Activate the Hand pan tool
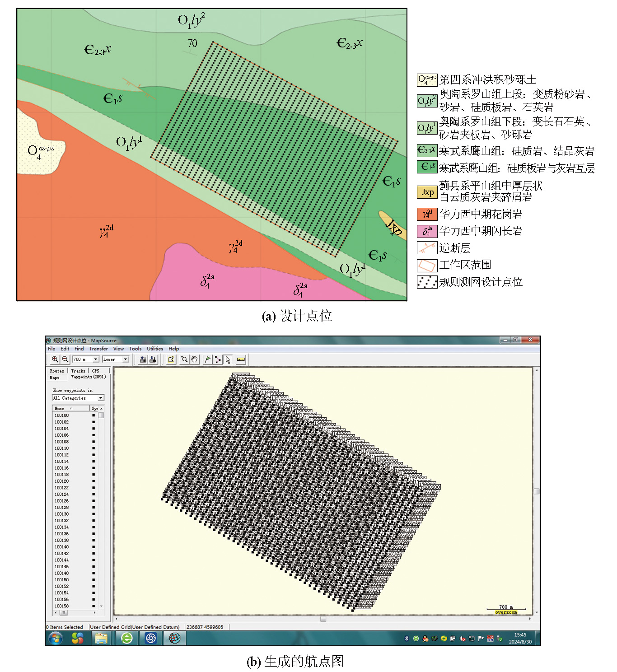 194,359
